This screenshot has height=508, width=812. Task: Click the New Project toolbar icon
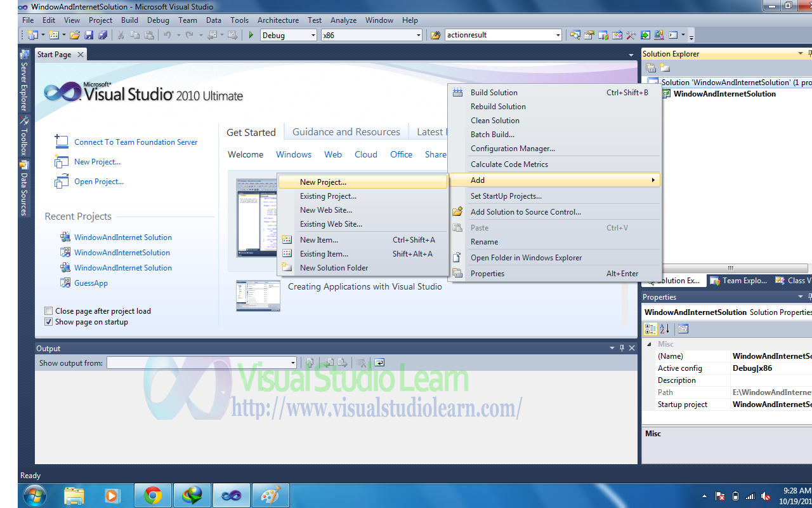[32, 35]
